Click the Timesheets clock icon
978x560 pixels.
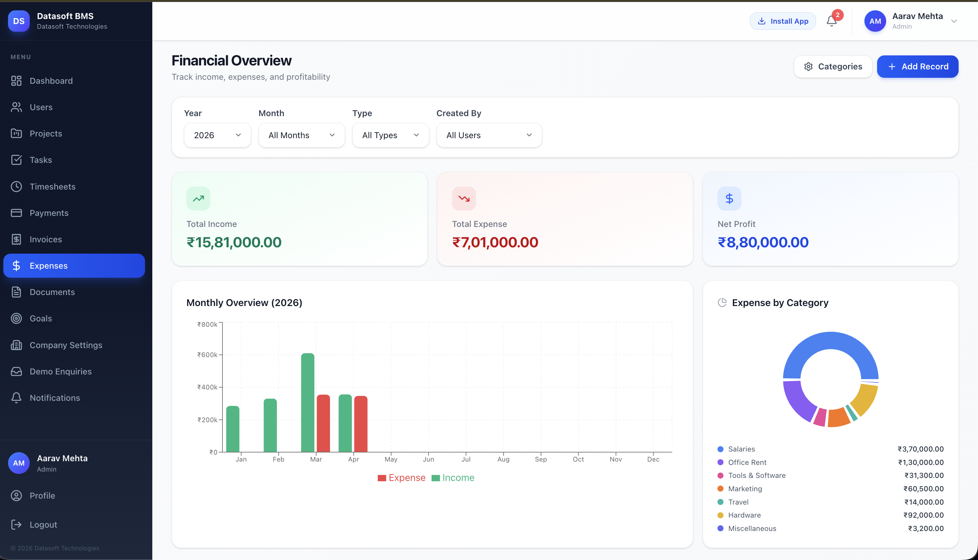[x=16, y=187]
